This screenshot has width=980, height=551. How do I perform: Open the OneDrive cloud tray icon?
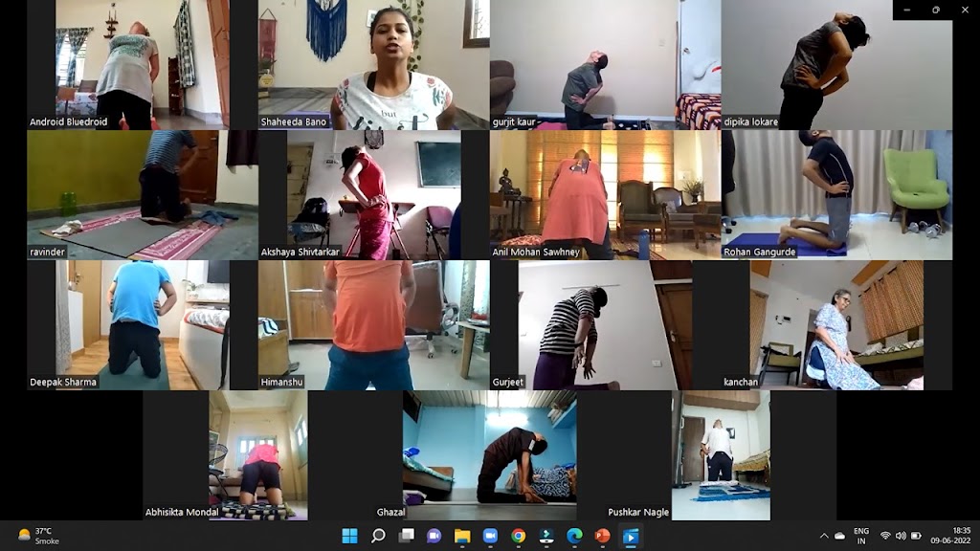tap(839, 536)
